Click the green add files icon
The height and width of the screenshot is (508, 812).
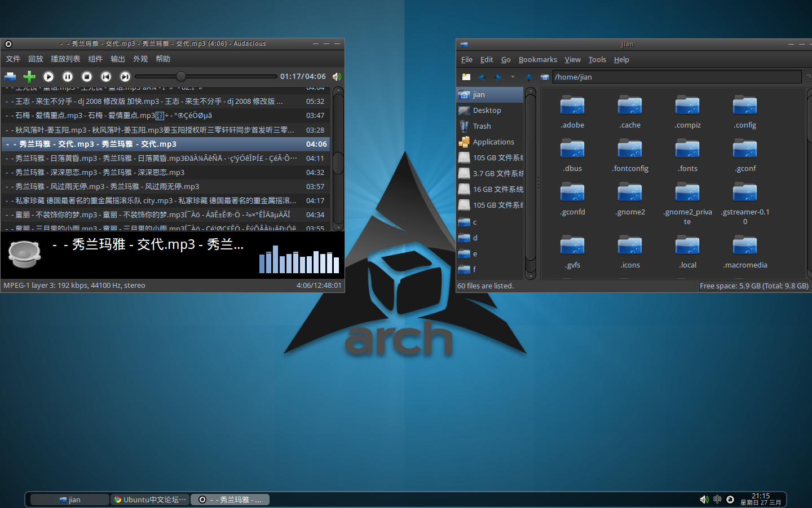[29, 76]
